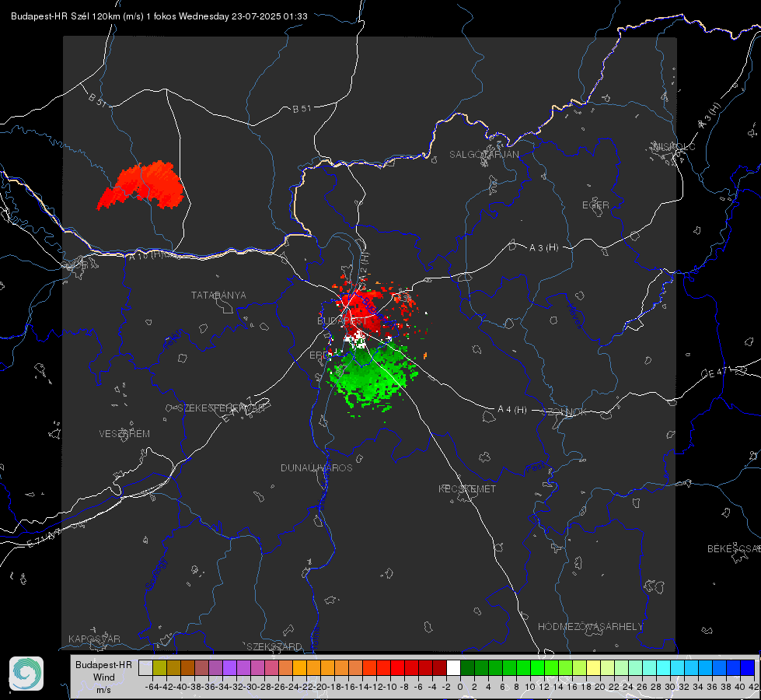Click the '-64' value in the legend scale

[152, 687]
